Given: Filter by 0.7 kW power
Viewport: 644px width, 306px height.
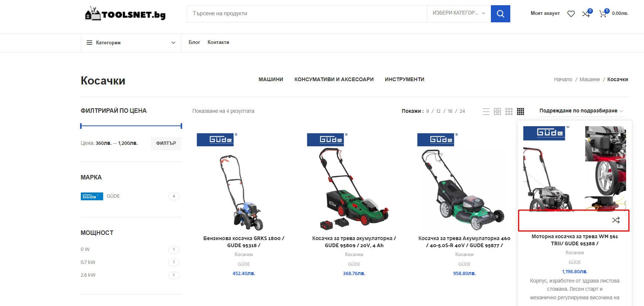Looking at the screenshot, I should (88, 262).
